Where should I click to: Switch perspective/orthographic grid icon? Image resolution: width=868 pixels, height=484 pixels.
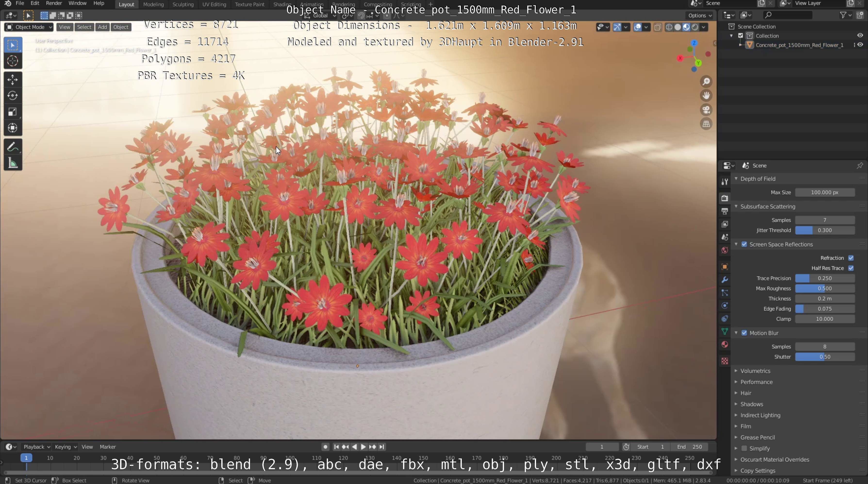click(706, 124)
